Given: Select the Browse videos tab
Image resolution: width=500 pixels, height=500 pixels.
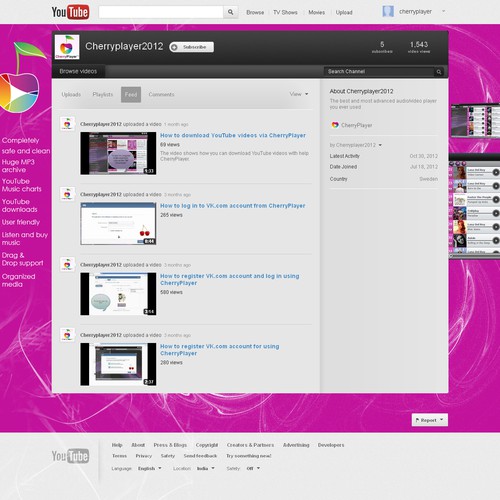Looking at the screenshot, I should (x=78, y=71).
